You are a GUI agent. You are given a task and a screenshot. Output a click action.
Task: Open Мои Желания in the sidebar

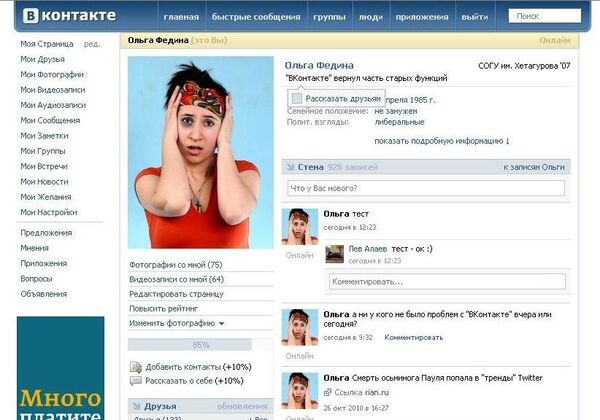coord(46,197)
